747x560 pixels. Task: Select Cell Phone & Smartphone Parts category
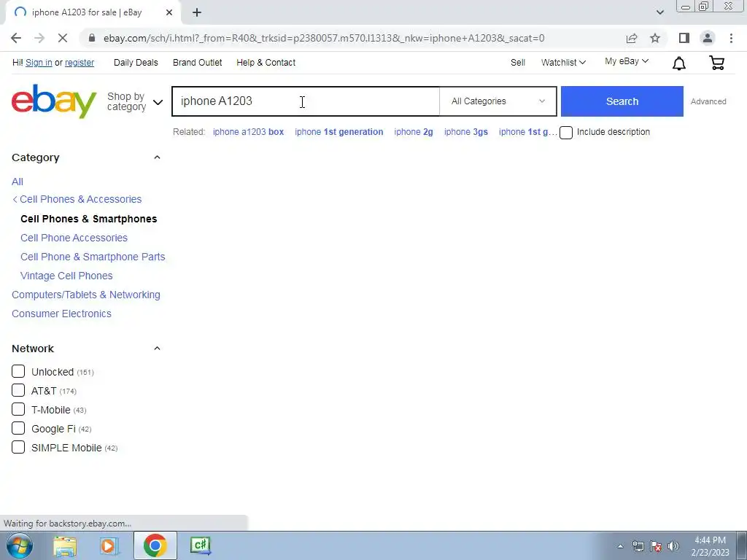[93, 257]
